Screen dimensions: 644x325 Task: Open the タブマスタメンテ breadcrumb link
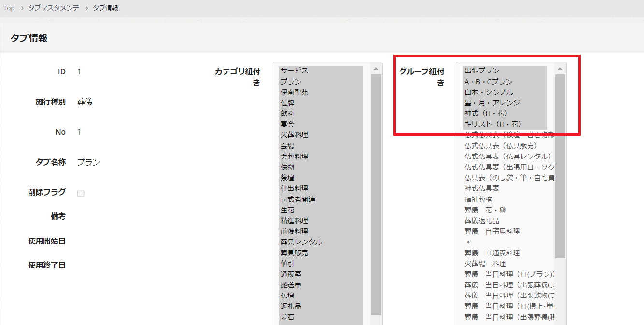(x=54, y=8)
